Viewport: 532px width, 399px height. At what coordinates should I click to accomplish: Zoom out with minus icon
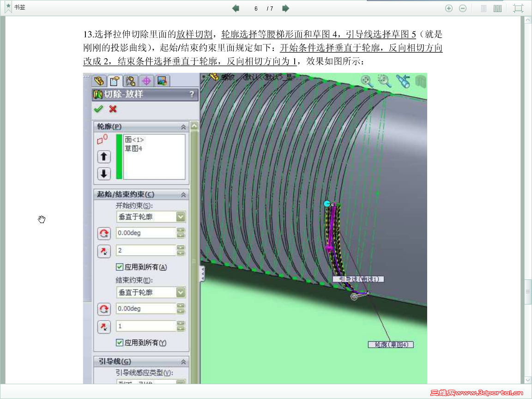462,8
